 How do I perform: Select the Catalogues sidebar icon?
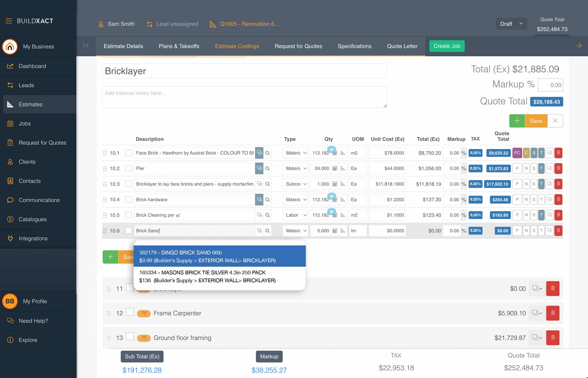10,219
